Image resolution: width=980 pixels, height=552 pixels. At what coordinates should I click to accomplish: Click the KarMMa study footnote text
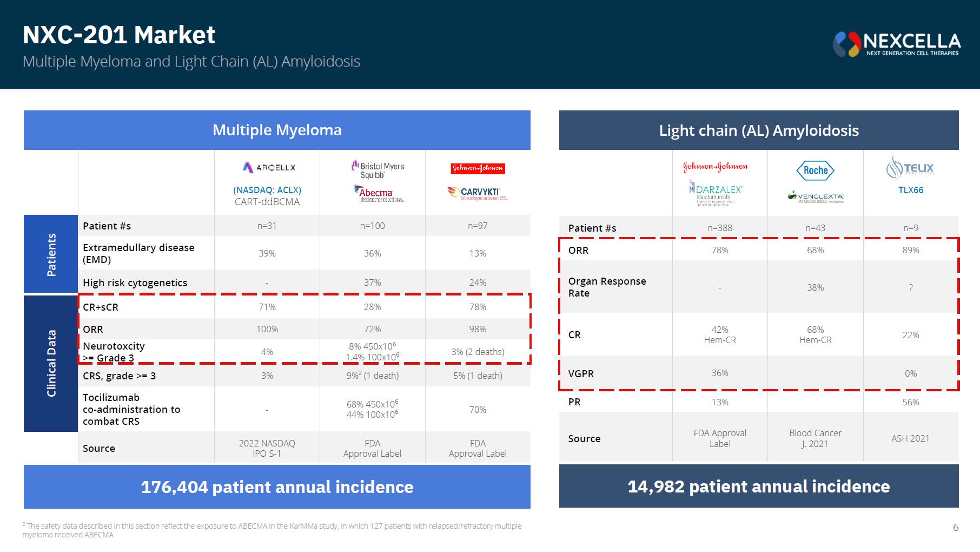[272, 530]
